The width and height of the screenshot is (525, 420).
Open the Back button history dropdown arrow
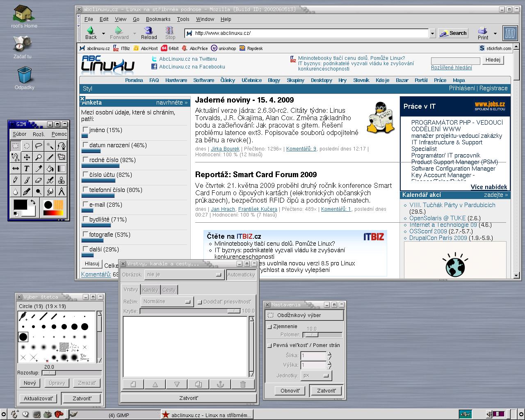tap(103, 33)
